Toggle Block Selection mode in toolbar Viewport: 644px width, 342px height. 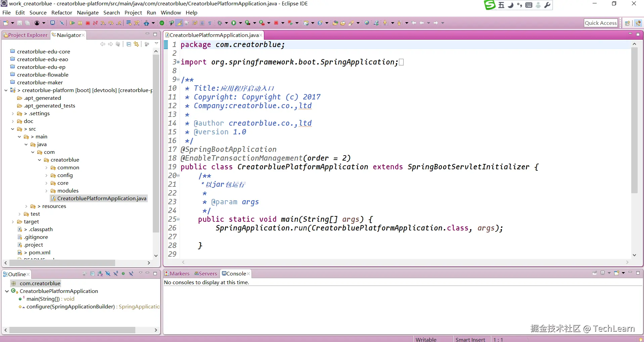coord(202,23)
